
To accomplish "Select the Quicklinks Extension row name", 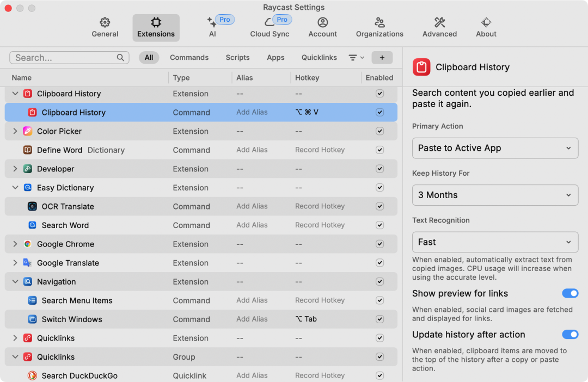I will click(56, 338).
